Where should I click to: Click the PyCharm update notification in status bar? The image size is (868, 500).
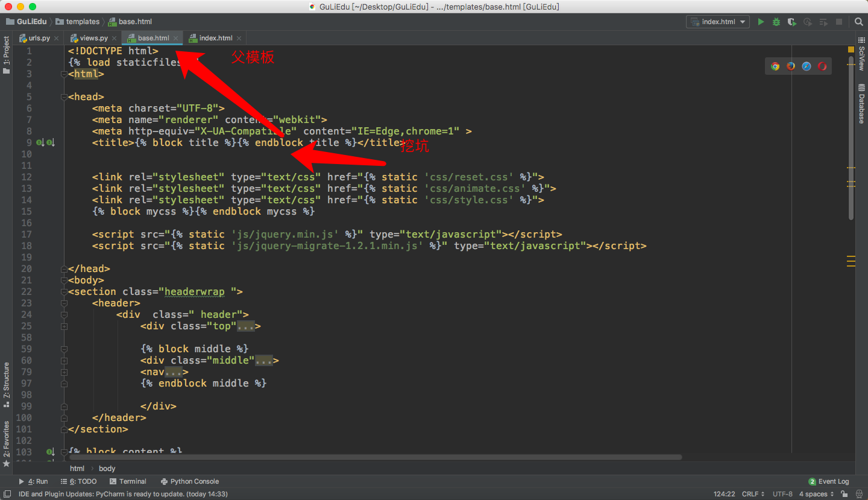pos(123,494)
